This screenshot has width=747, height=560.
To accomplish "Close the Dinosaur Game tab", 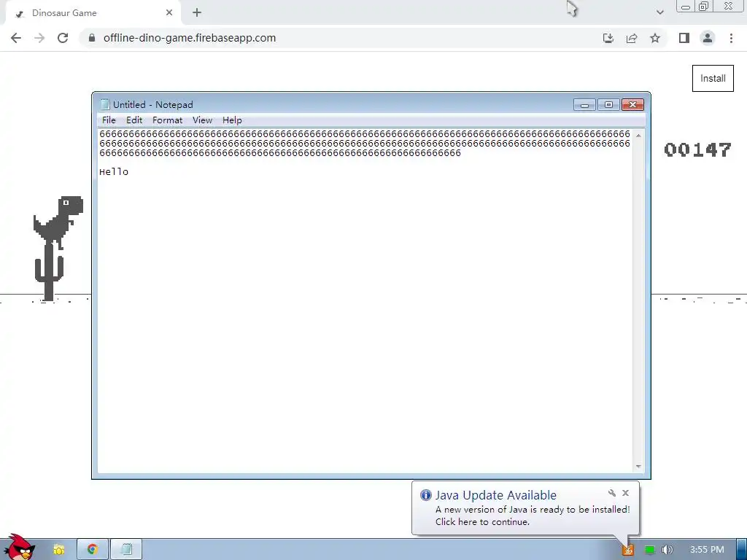I will (169, 13).
